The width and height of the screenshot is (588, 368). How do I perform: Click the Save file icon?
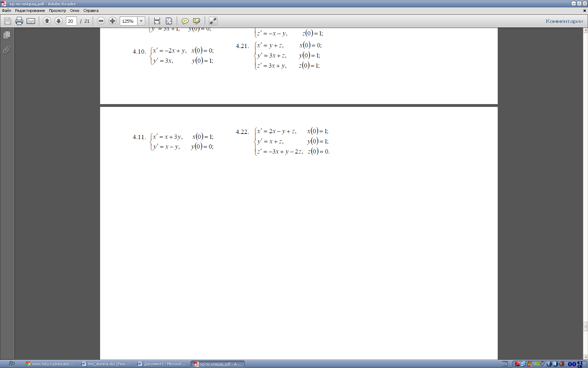coord(8,21)
